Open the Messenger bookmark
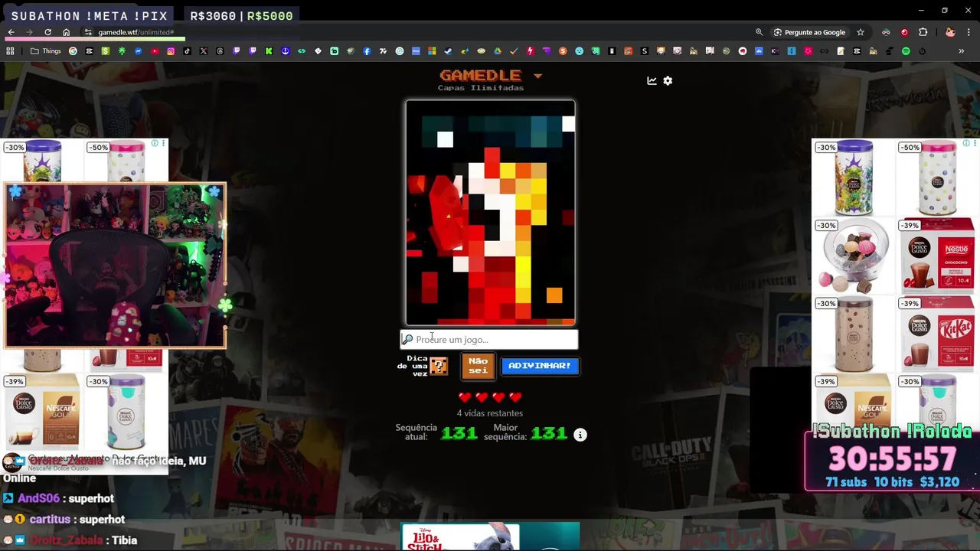This screenshot has width=980, height=551. (x=139, y=51)
